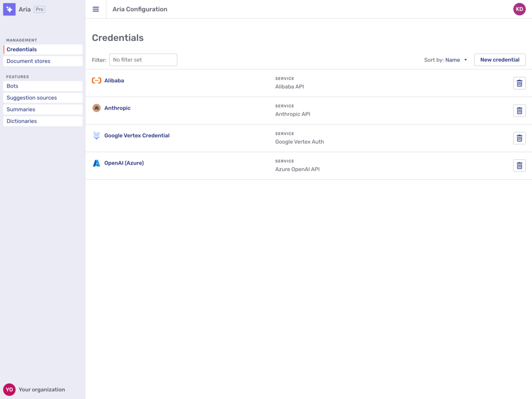532x399 pixels.
Task: Click the Google Vertex shield icon
Action: tap(96, 135)
